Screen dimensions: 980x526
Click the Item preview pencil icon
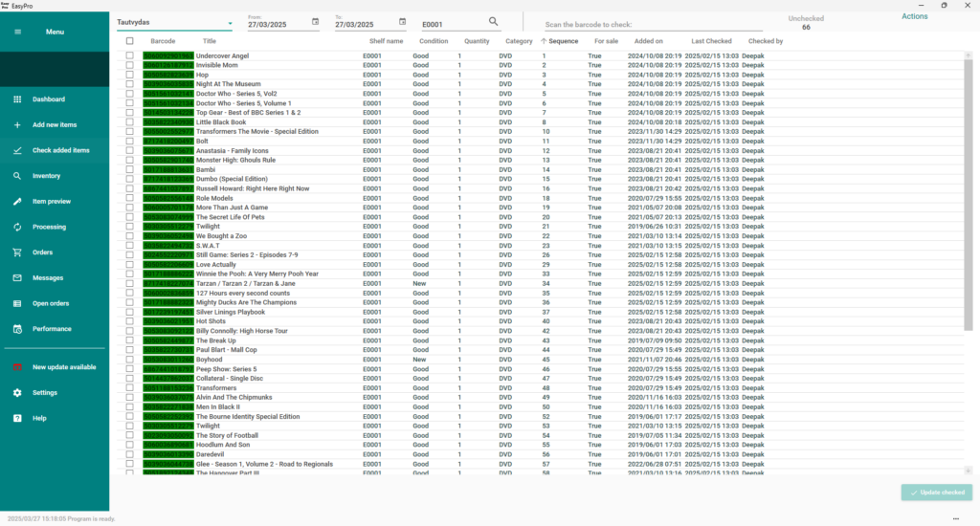[x=17, y=202]
